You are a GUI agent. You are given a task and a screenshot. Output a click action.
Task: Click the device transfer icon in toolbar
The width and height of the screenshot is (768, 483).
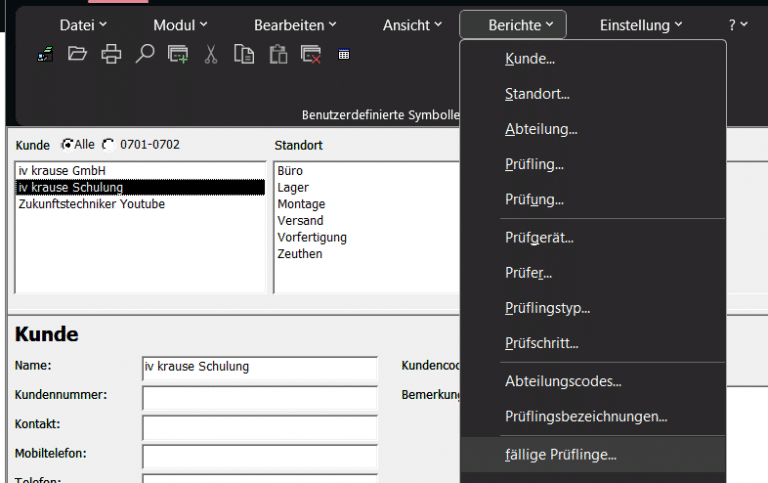pos(45,54)
